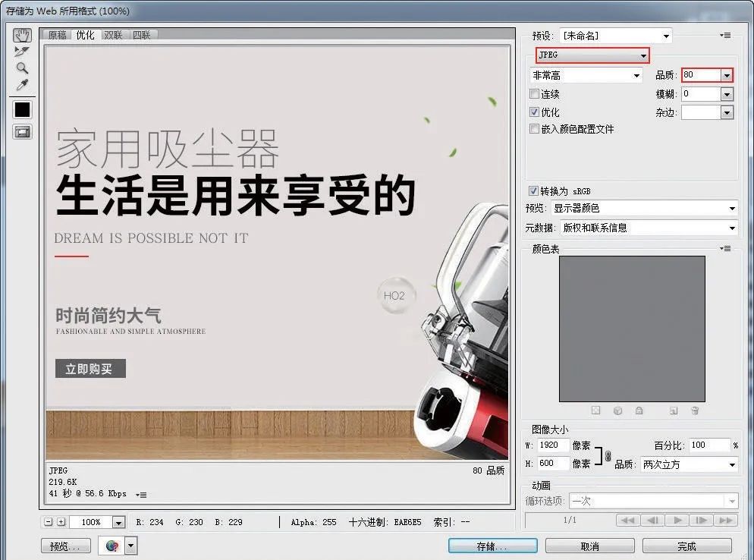This screenshot has width=754, height=560.
Task: Open the 循环选项 looping dropdown
Action: point(654,502)
